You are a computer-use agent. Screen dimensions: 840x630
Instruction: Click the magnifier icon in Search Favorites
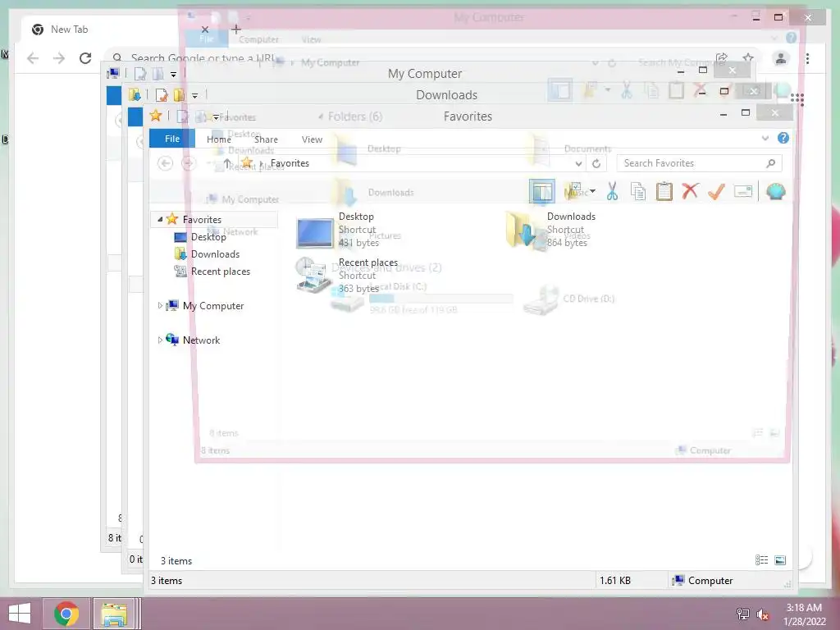tap(771, 163)
